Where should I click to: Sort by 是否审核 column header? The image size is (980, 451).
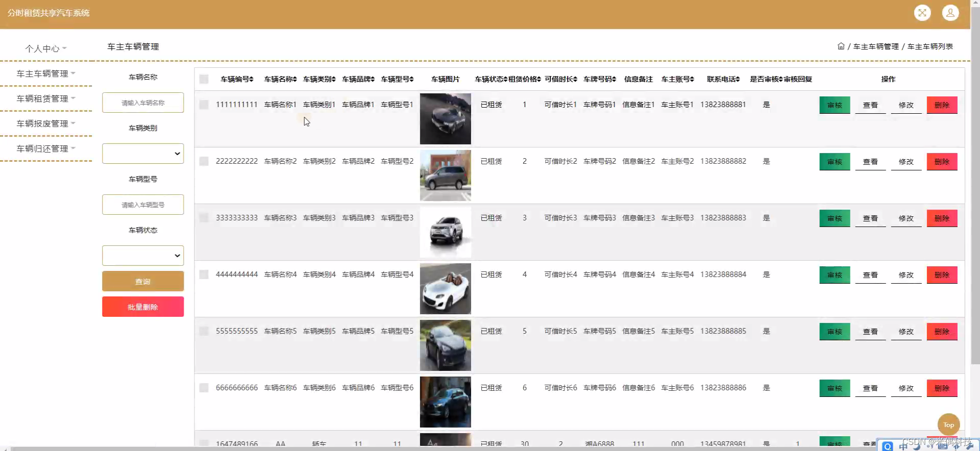pos(766,79)
